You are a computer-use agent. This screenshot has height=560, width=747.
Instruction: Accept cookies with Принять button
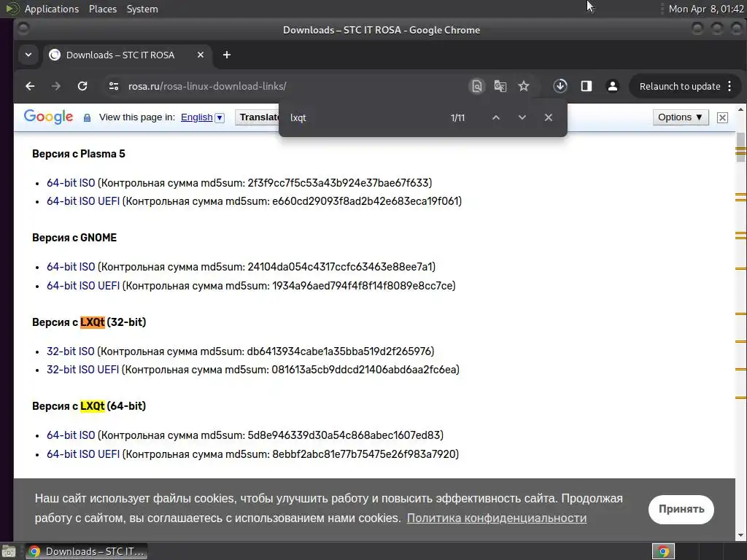pos(681,509)
